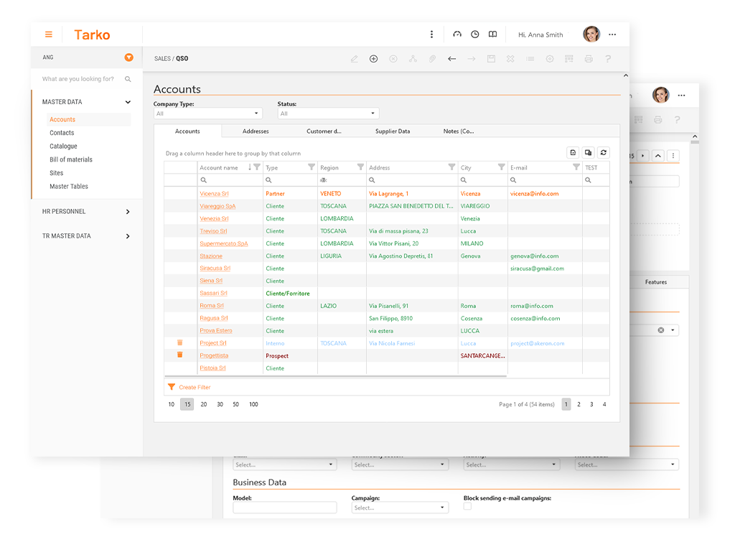Open the dashboard speedometer icon
Image resolution: width=735 pixels, height=560 pixels.
tap(457, 34)
